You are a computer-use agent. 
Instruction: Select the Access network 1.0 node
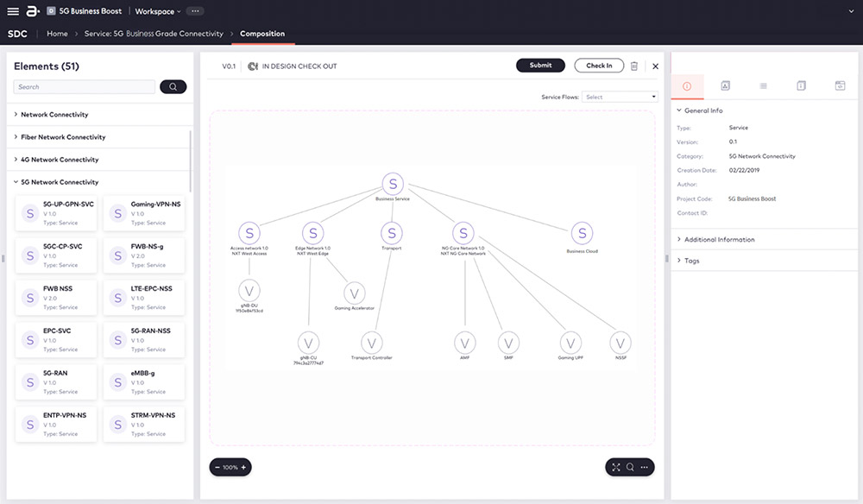point(249,233)
